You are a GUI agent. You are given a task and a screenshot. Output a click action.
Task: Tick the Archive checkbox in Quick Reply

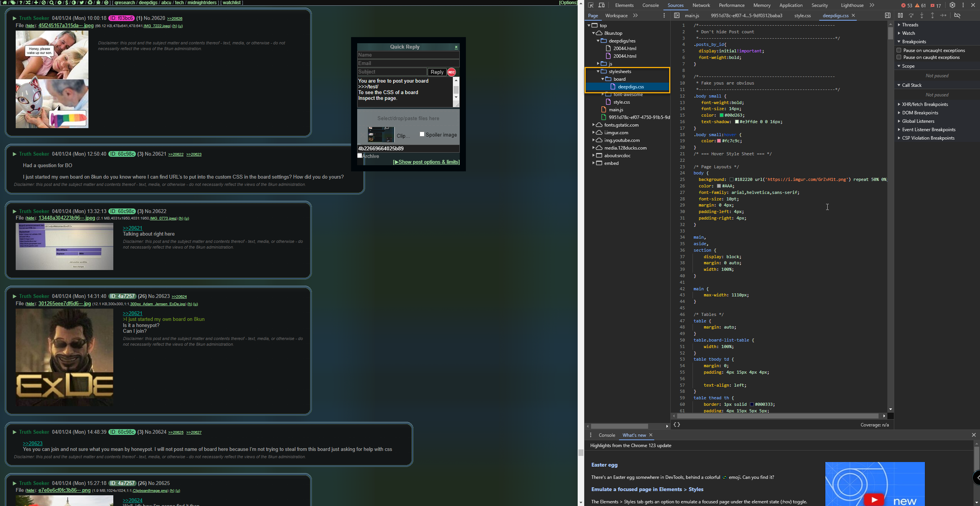tap(360, 156)
